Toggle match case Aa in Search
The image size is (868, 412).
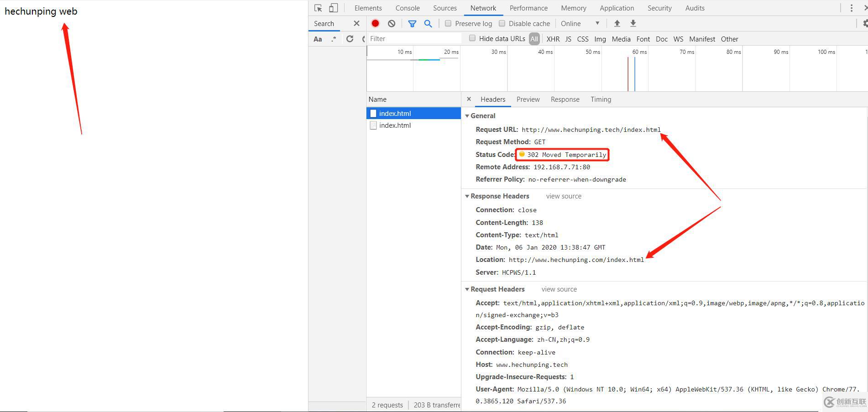(x=318, y=39)
